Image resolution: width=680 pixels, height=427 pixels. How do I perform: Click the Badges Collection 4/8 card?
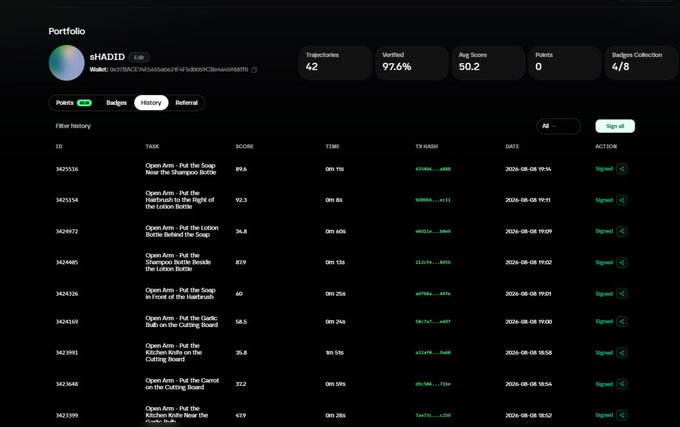(x=642, y=62)
